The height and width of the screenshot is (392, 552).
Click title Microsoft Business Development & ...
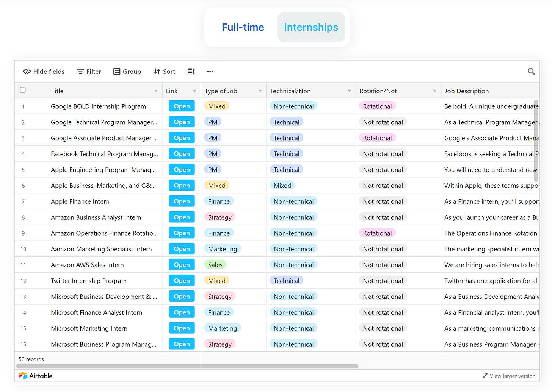pyautogui.click(x=104, y=297)
